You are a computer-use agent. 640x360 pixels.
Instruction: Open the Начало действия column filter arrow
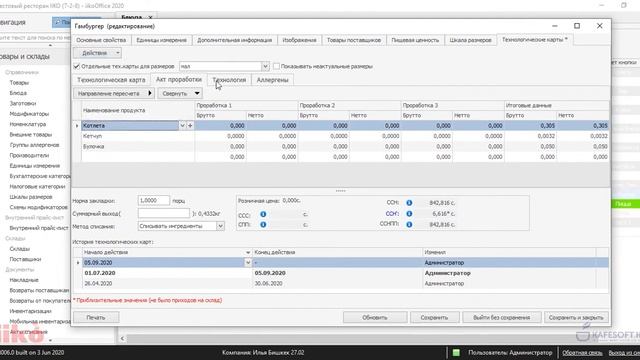pos(248,253)
